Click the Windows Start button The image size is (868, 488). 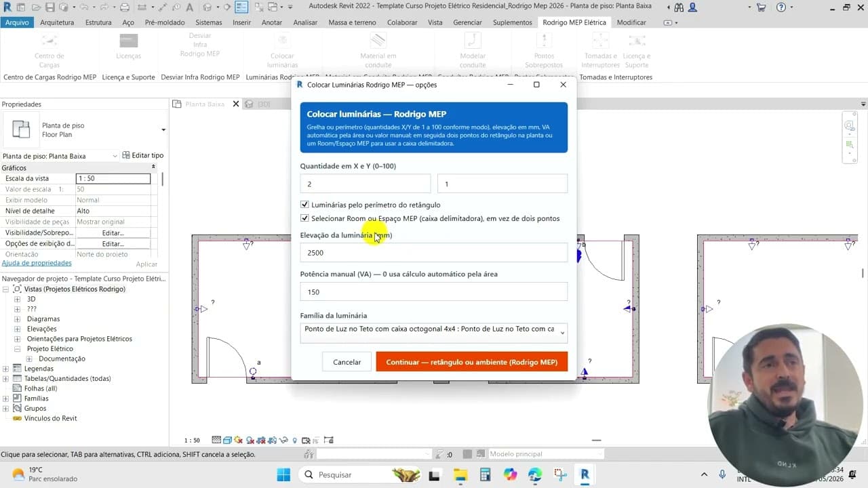[x=283, y=474]
